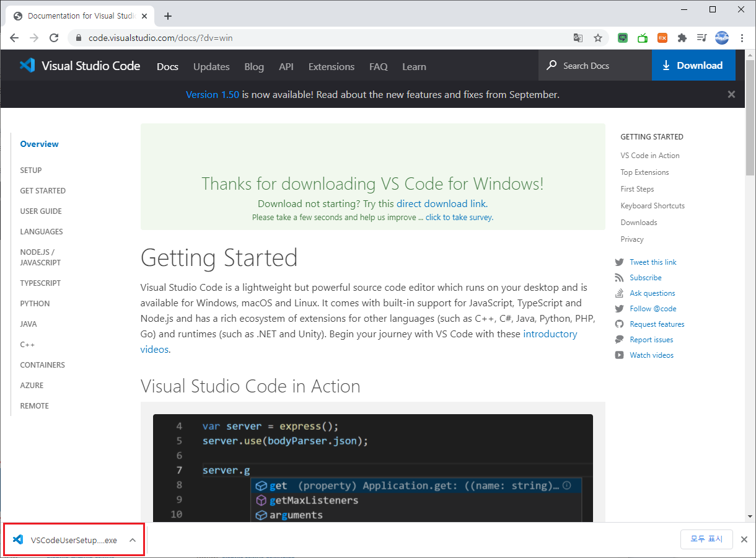Click the Watch videos play icon

(x=619, y=355)
